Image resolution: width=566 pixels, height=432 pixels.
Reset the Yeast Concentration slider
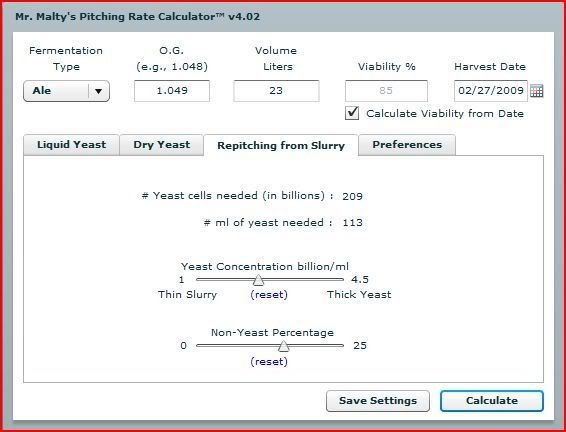(x=269, y=295)
